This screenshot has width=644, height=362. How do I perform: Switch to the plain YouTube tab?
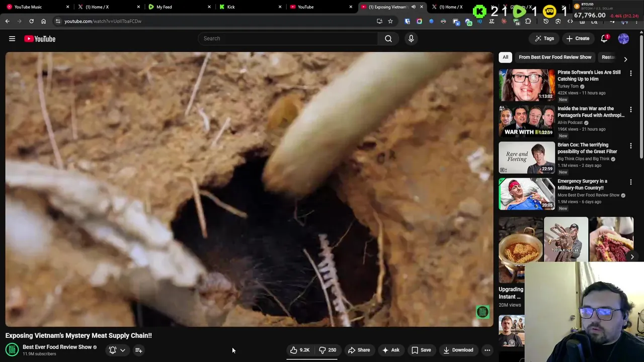coord(320,7)
